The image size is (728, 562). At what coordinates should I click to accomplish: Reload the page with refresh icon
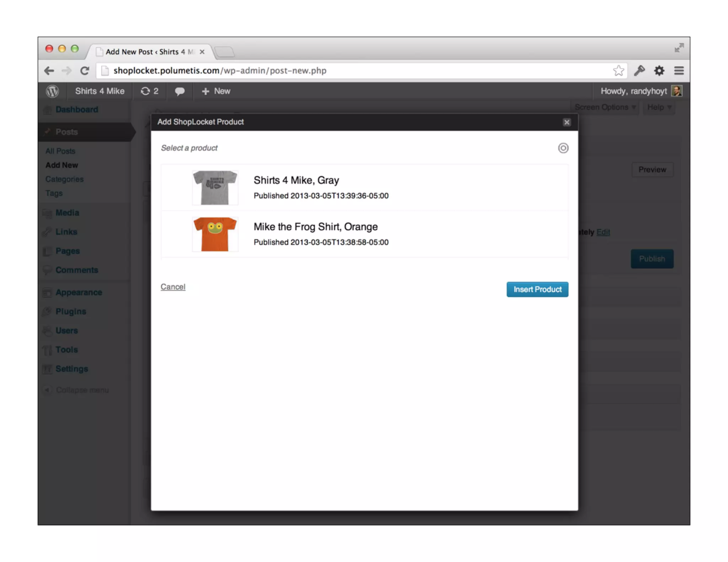85,71
